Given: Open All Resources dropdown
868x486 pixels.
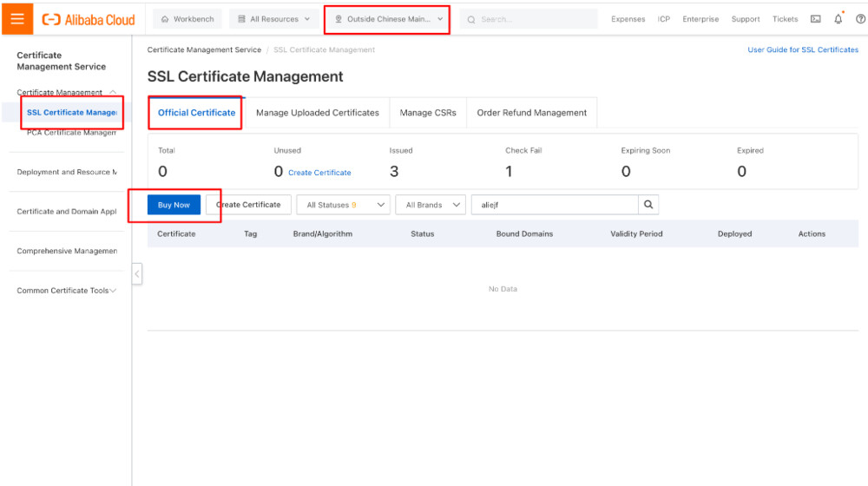Looking at the screenshot, I should click(274, 19).
